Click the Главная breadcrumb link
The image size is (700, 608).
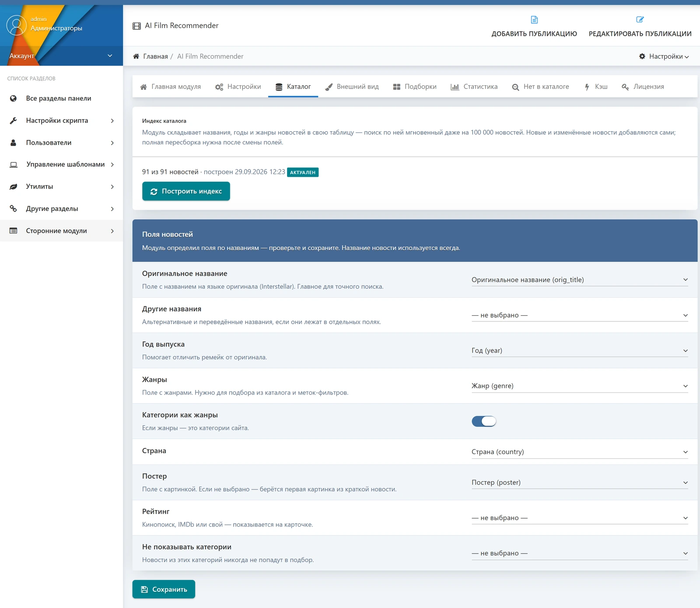[x=155, y=56]
